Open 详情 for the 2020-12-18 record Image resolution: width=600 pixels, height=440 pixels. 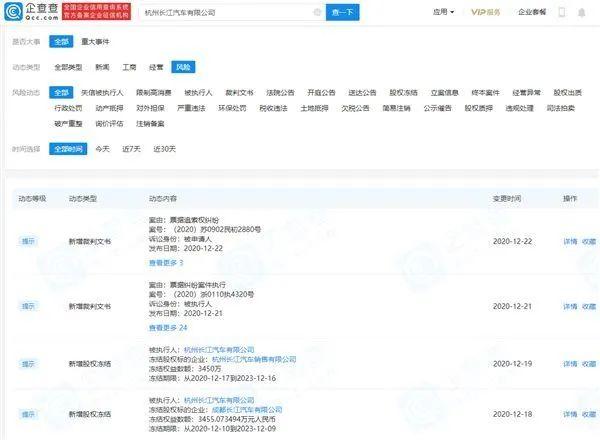click(x=570, y=414)
